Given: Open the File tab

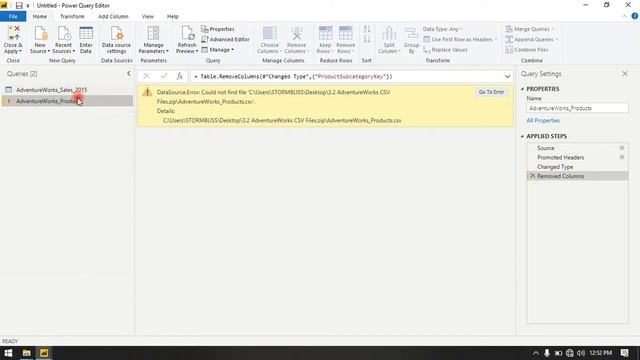Looking at the screenshot, I should 13,16.
